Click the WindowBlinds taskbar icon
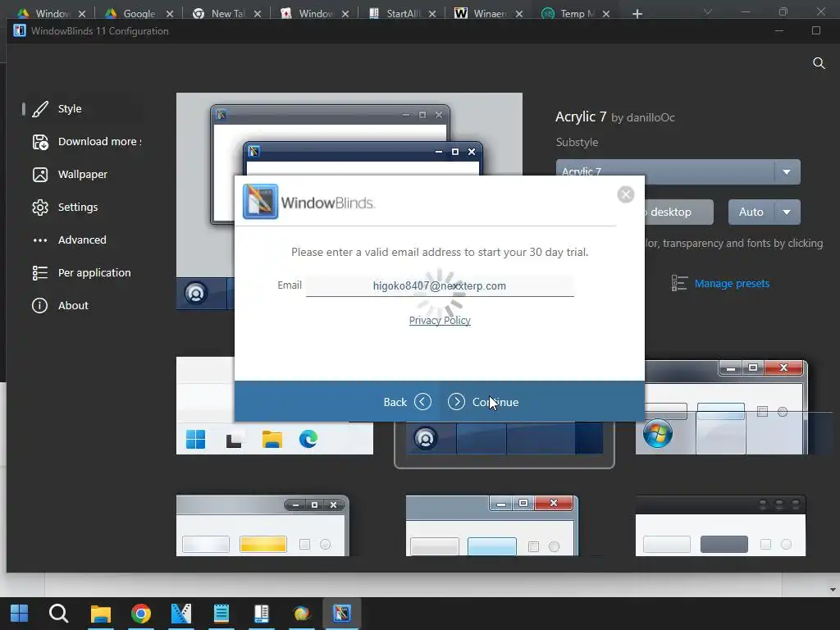 (342, 614)
